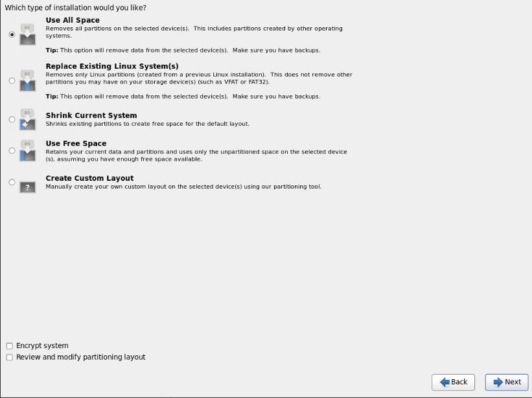Choose the Shrink Current System radio button
532x398 pixels.
pyautogui.click(x=12, y=119)
